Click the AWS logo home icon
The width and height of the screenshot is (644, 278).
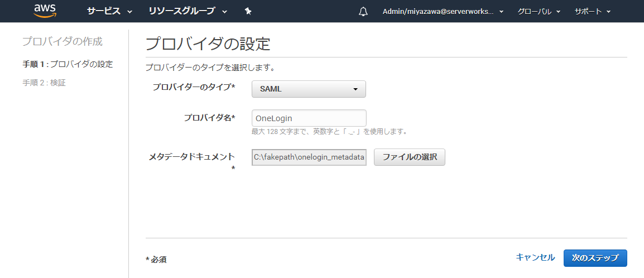tap(45, 11)
